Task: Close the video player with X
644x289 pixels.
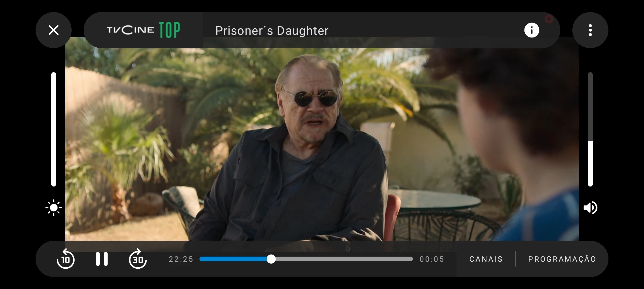Action: point(53,30)
